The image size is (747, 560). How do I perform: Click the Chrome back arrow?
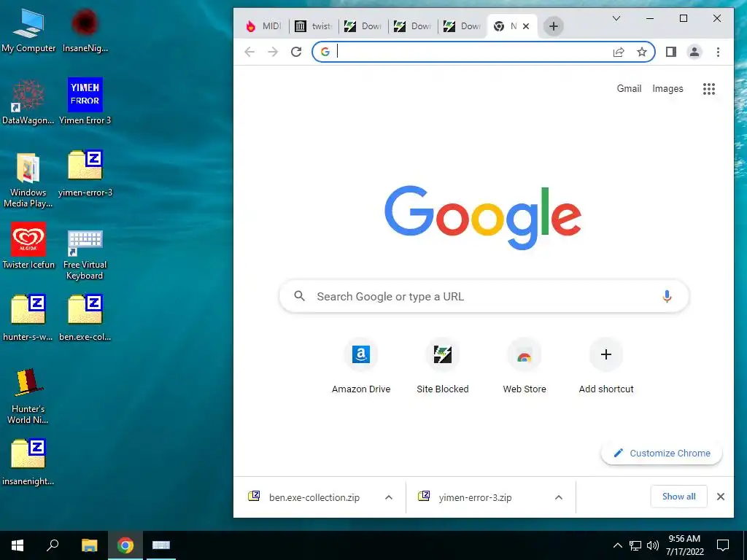click(249, 52)
